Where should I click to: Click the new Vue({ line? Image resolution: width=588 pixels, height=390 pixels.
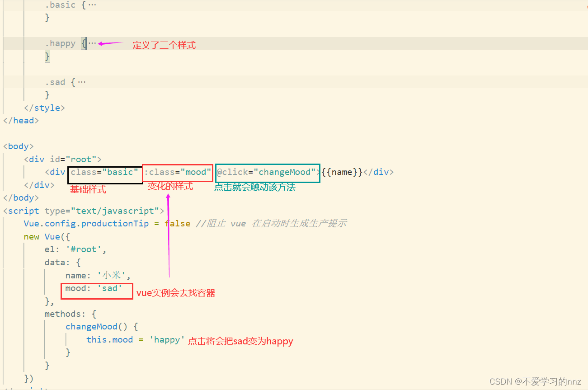tap(47, 236)
